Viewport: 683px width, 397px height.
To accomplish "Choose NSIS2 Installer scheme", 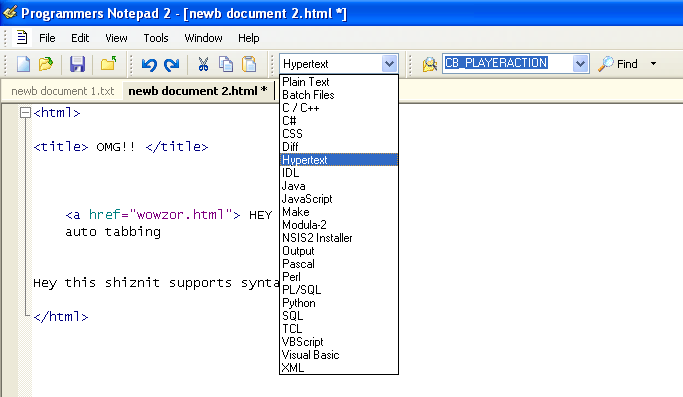I will 339,238.
